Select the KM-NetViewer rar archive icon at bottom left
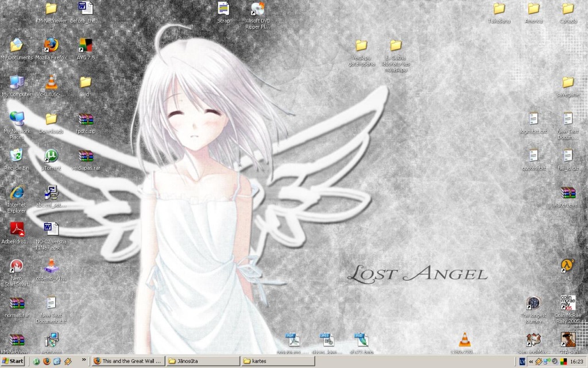The image size is (588, 368). click(17, 343)
